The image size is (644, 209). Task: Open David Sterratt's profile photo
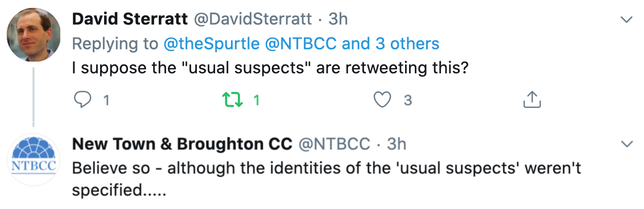point(34,35)
